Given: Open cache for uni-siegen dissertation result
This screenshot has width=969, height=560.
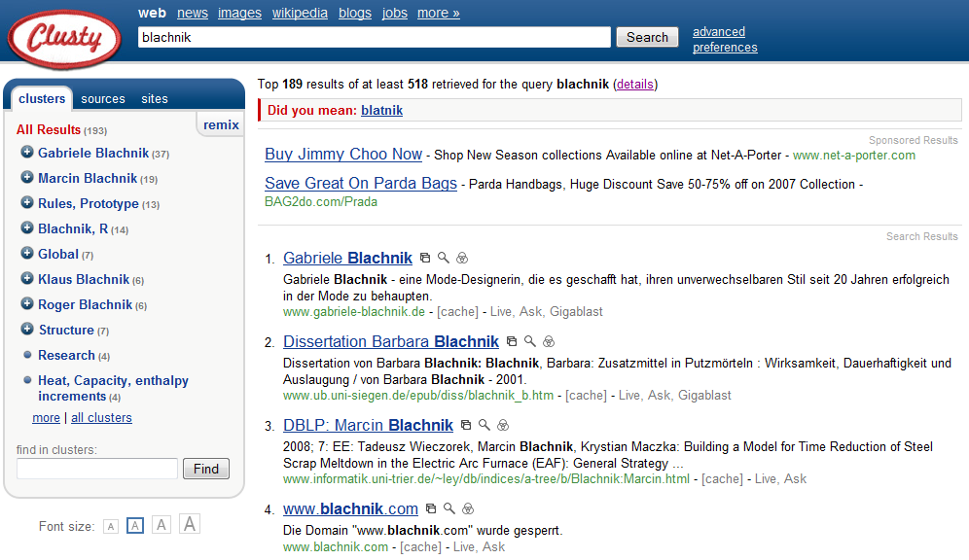Looking at the screenshot, I should tap(586, 395).
